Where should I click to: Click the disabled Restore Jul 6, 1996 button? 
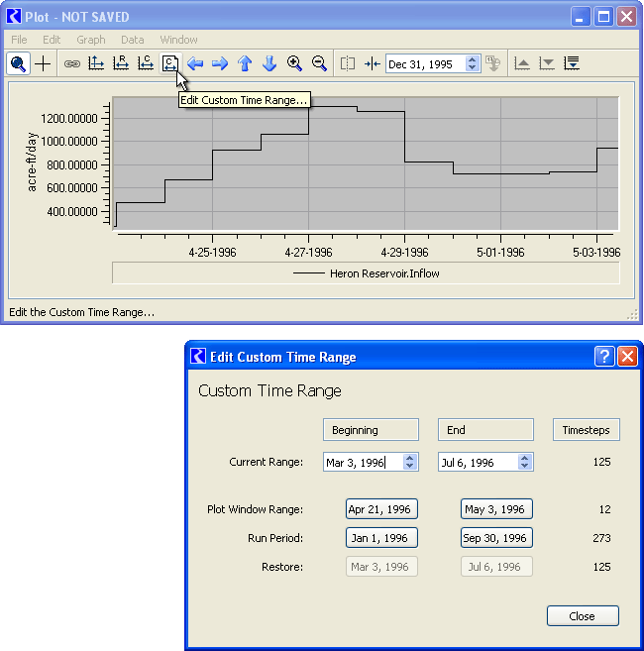click(x=496, y=567)
